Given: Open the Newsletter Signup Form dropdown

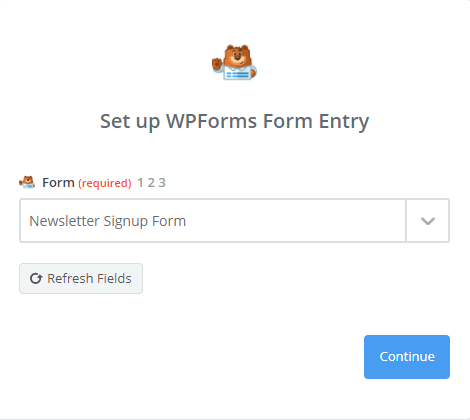Looking at the screenshot, I should pos(234,220).
